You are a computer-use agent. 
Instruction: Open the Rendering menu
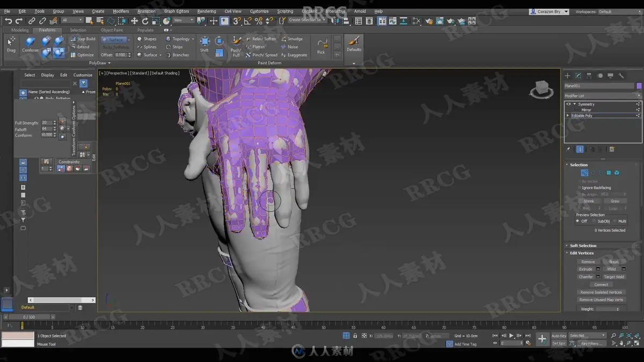[x=207, y=11]
